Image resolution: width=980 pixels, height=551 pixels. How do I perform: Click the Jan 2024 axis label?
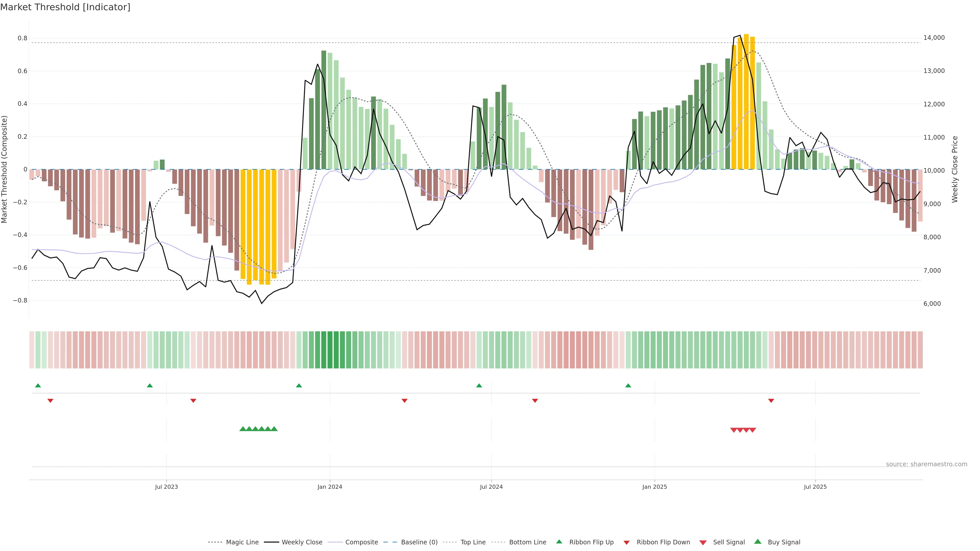point(330,487)
